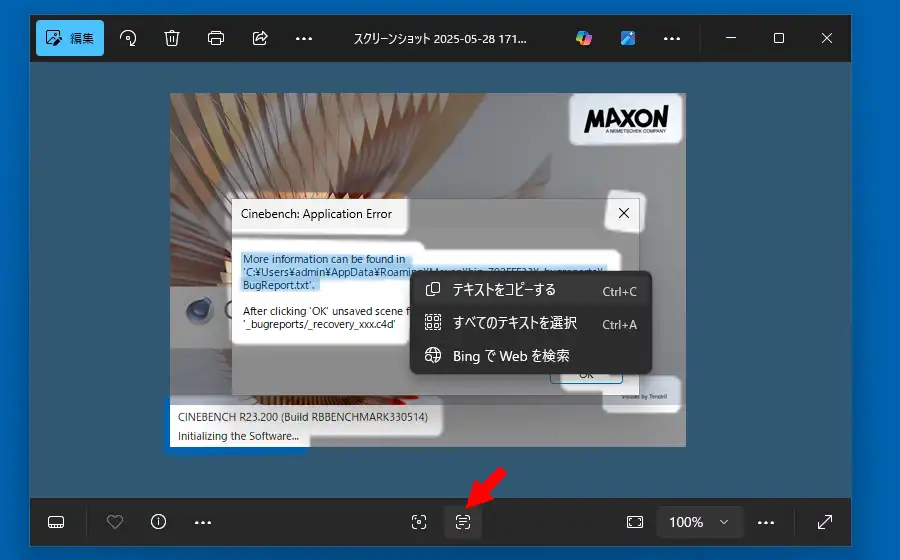
Task: Rotate the image using the rotate icon
Action: click(x=128, y=38)
